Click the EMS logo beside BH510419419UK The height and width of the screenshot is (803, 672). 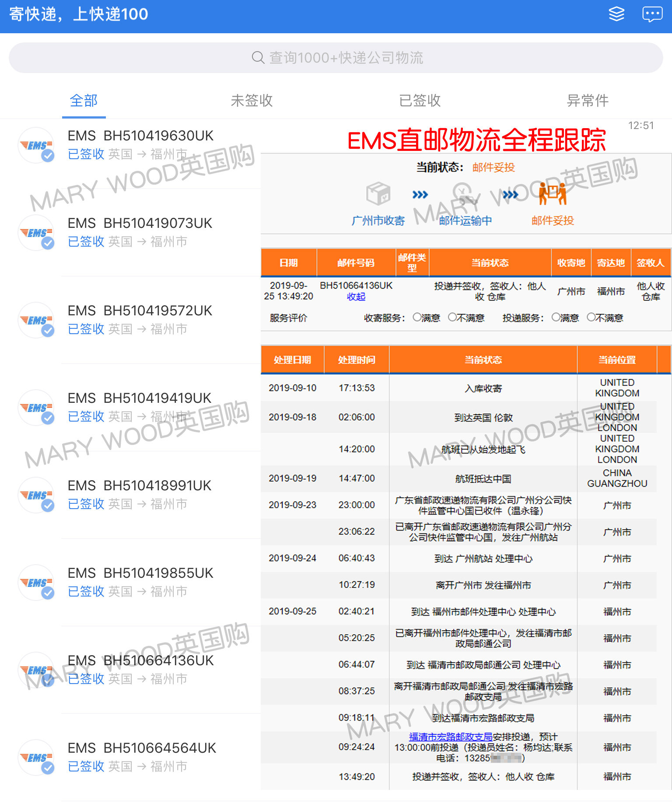pyautogui.click(x=36, y=408)
